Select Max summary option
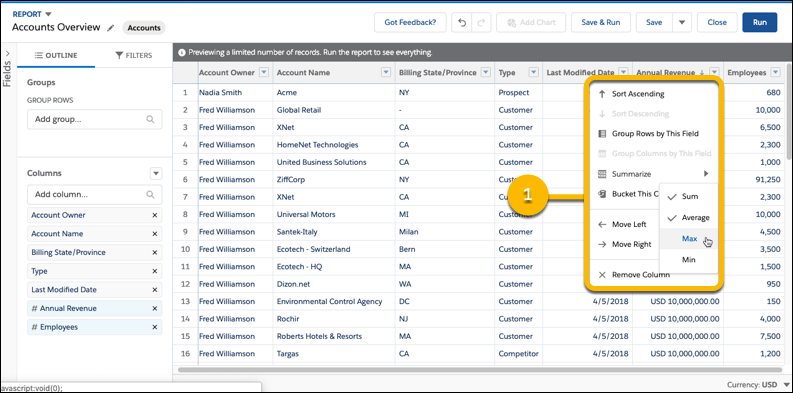The width and height of the screenshot is (793, 393). (689, 239)
